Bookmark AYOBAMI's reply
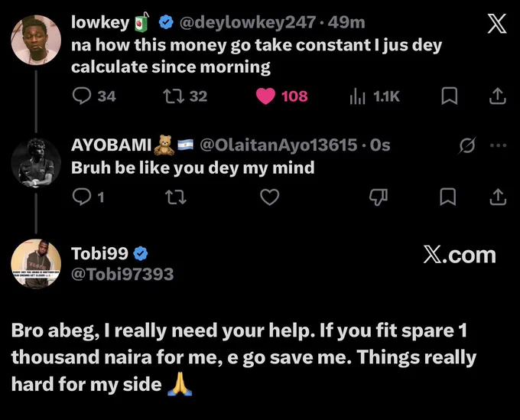The height and width of the screenshot is (420, 520). click(447, 197)
